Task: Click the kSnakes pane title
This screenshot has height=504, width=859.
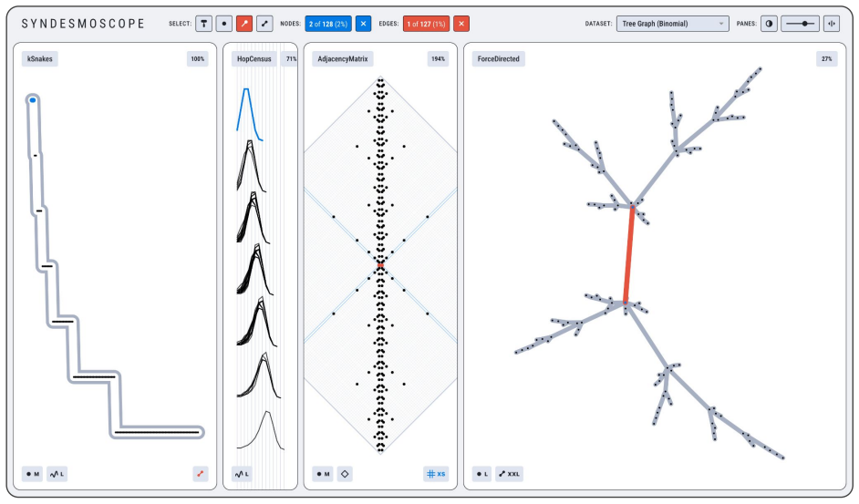Action: point(40,58)
